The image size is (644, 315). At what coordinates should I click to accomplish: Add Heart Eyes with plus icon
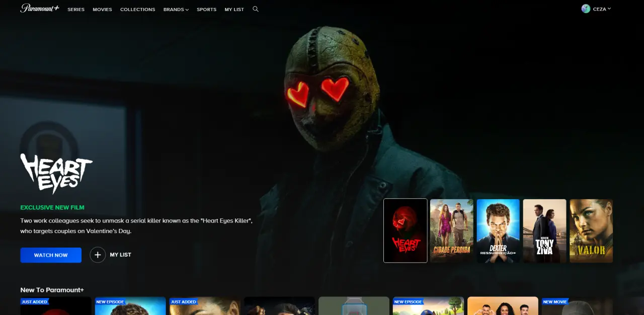tap(98, 255)
